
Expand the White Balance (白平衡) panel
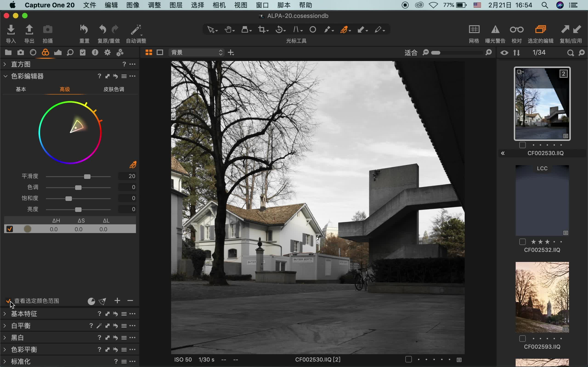point(5,326)
